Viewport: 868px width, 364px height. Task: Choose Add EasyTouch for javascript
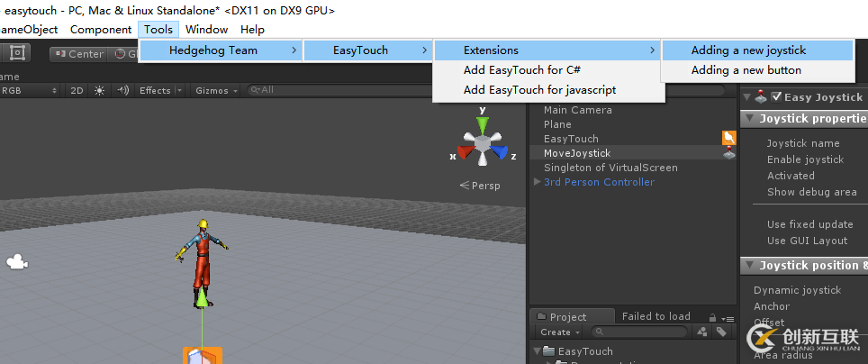point(547,90)
